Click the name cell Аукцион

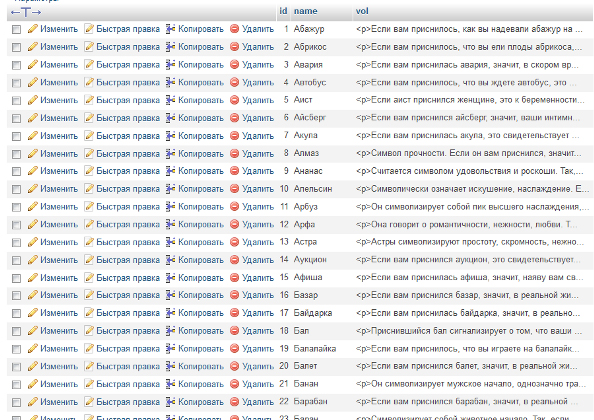tap(310, 260)
